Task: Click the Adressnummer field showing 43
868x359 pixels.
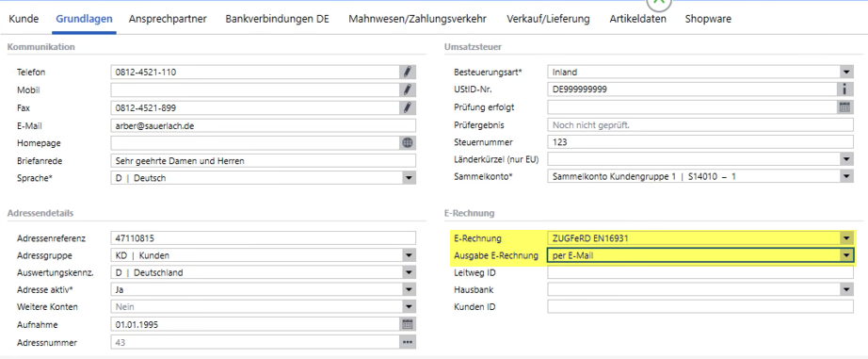Action: [x=255, y=342]
